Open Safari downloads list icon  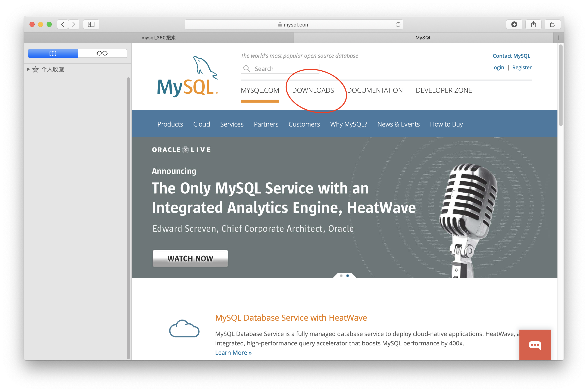(x=514, y=24)
